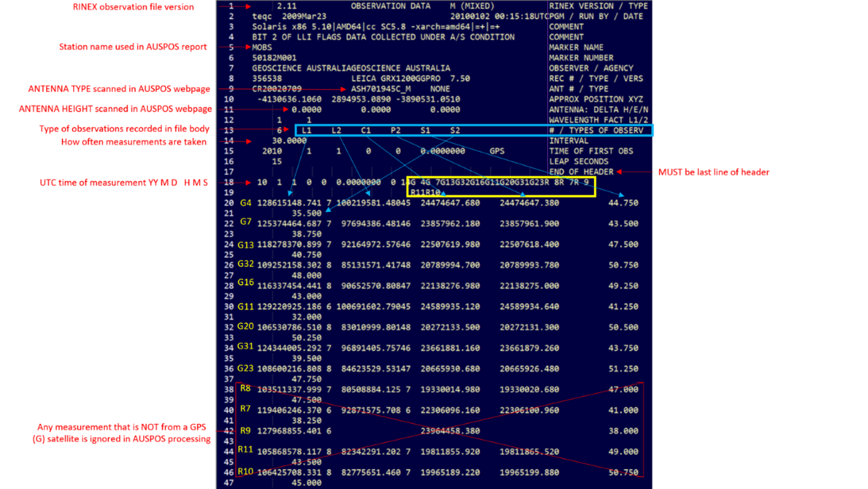The image size is (868, 489).
Task: Click the MOBS station name on line 5
Action: (262, 47)
